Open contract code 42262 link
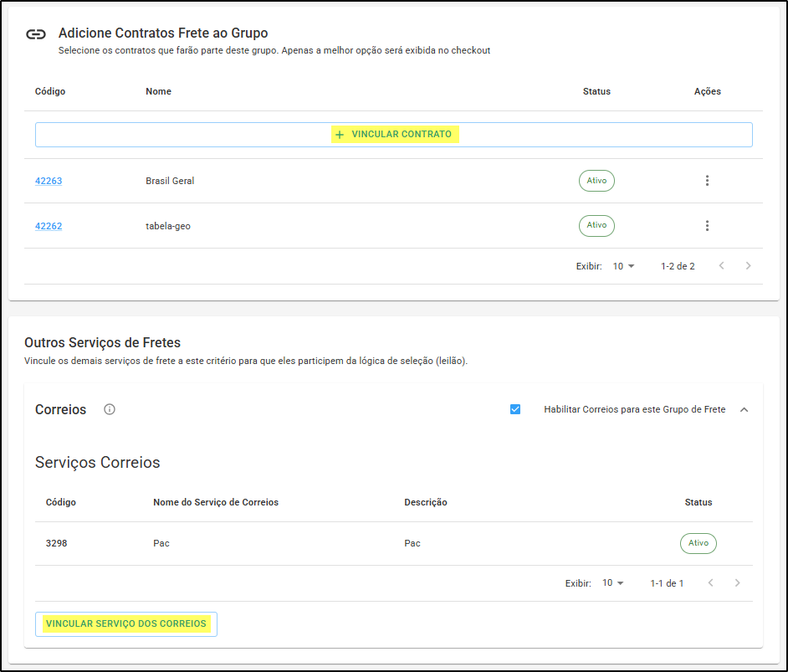 click(x=49, y=226)
